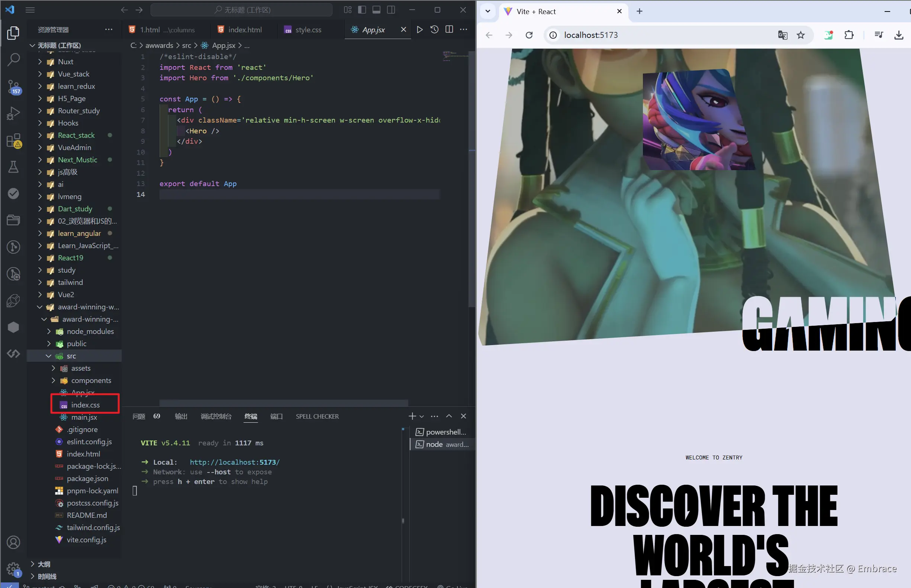Image resolution: width=911 pixels, height=588 pixels.
Task: Toggle the bottom panel visibility
Action: (376, 10)
